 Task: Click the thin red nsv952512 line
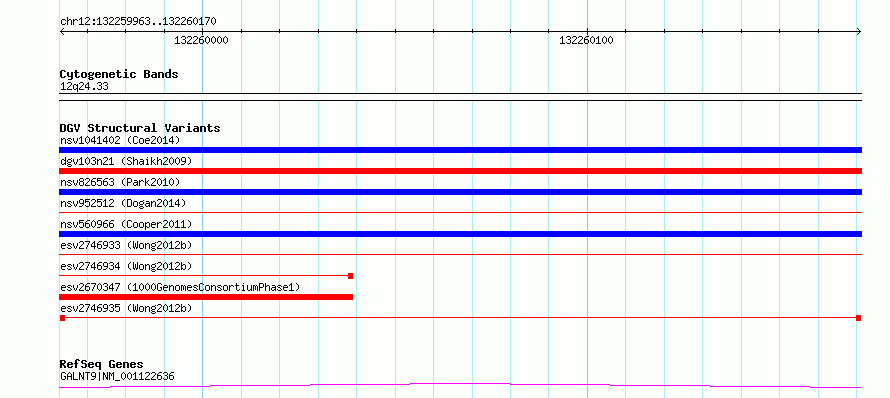point(460,212)
